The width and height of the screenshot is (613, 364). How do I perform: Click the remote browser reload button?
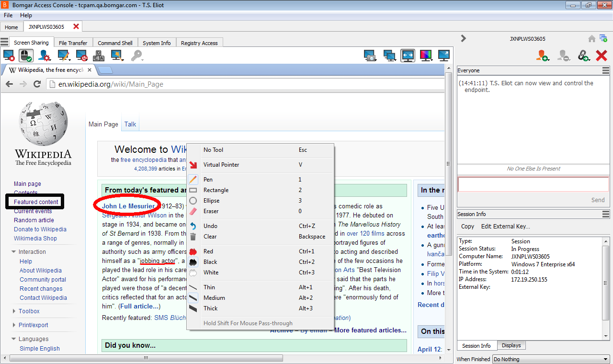(37, 84)
